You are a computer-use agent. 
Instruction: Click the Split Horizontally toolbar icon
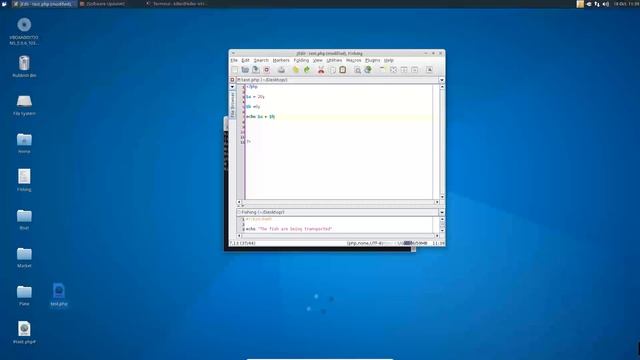[x=404, y=70]
